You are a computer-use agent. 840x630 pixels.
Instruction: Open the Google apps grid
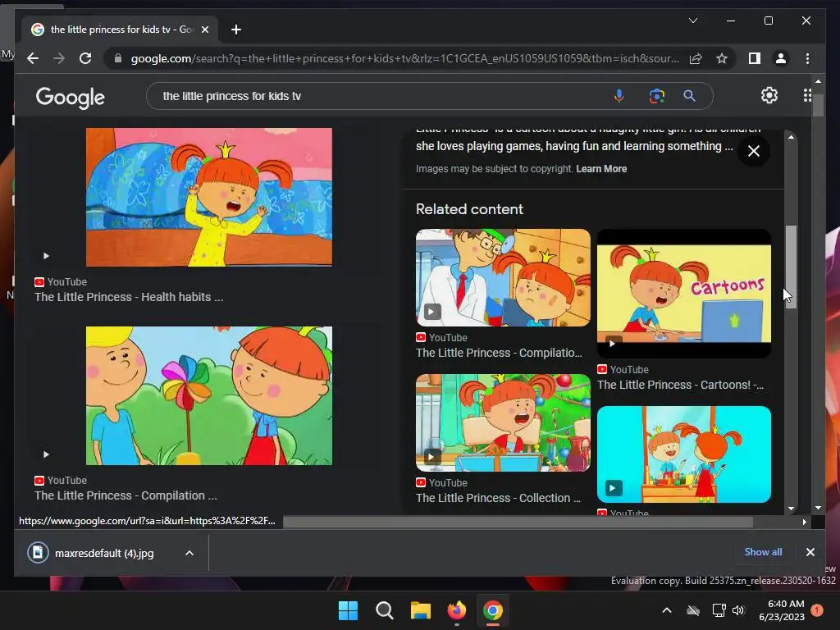[x=807, y=95]
